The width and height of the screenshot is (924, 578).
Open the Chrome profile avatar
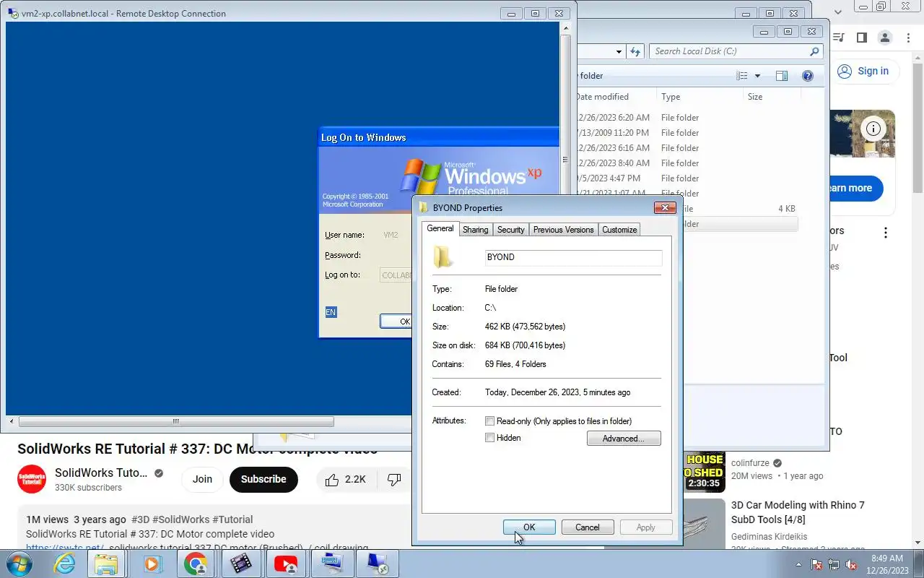point(884,38)
